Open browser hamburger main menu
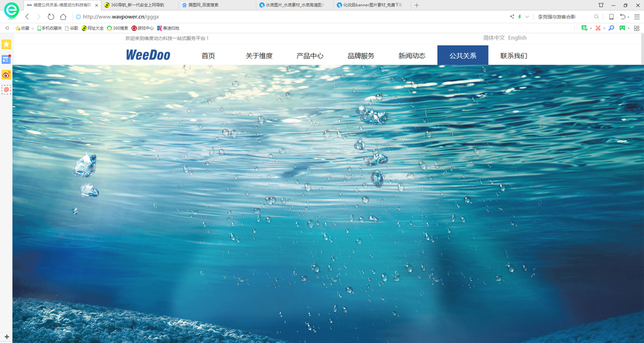 pos(637,17)
